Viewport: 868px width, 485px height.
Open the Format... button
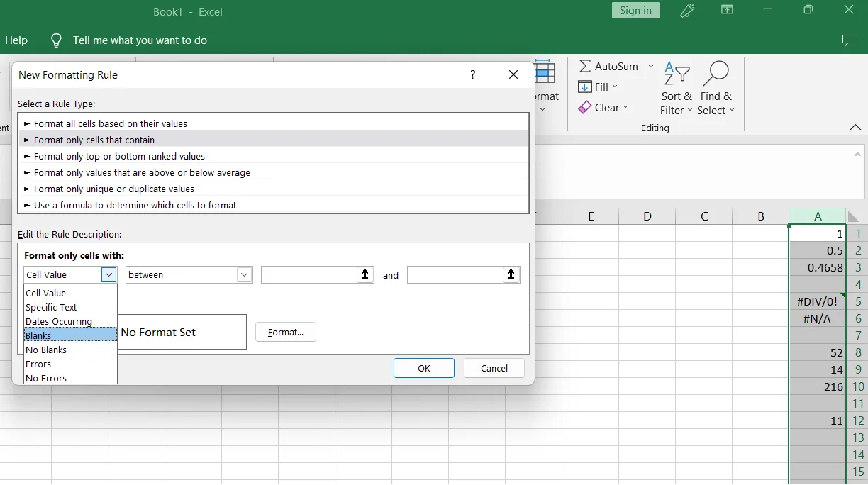click(x=286, y=332)
